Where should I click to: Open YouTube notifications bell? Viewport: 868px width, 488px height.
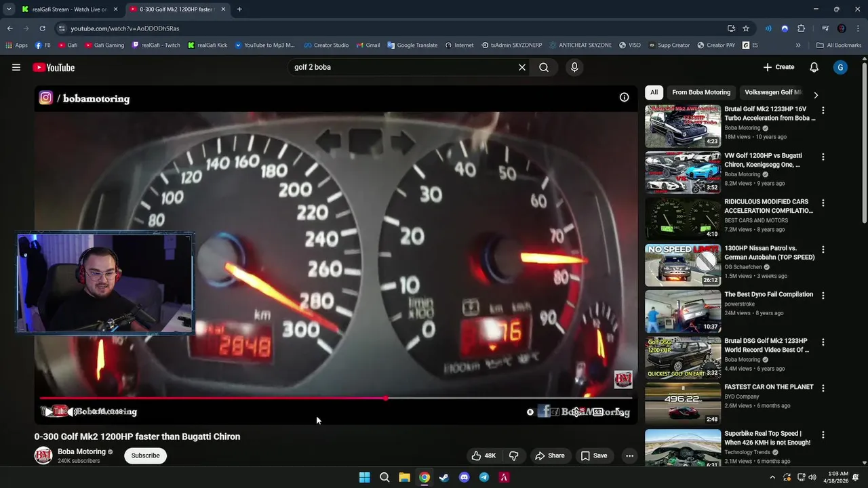tap(814, 67)
